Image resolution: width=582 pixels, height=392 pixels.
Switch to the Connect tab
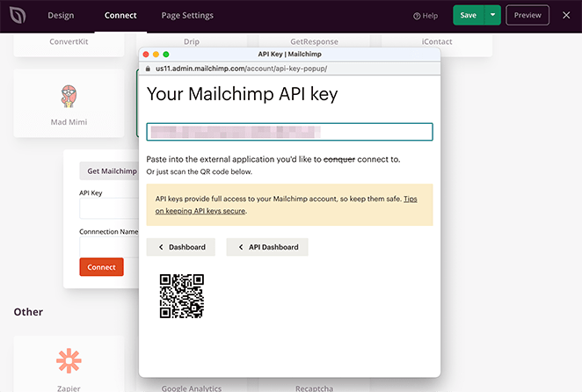tap(120, 16)
